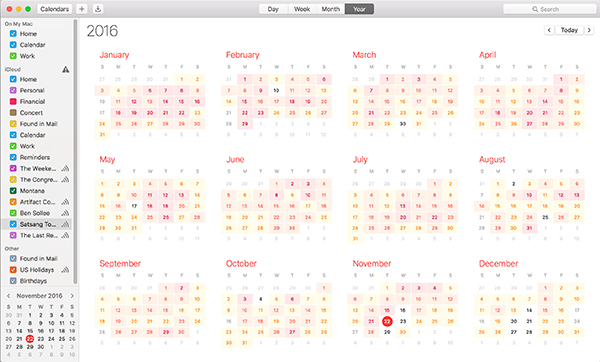Image resolution: width=600 pixels, height=362 pixels.
Task: Toggle the Concert calendar checkbox
Action: [x=13, y=113]
